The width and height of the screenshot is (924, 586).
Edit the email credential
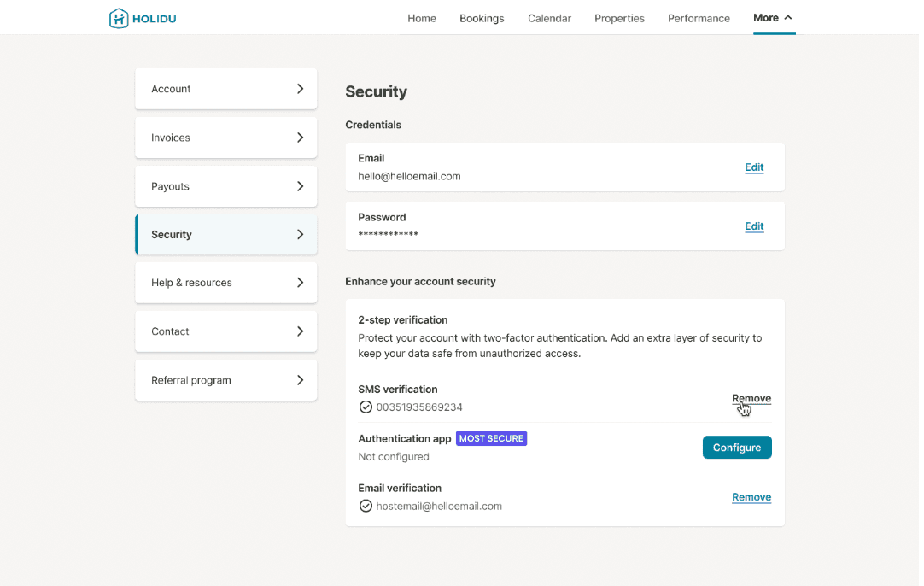coord(754,167)
